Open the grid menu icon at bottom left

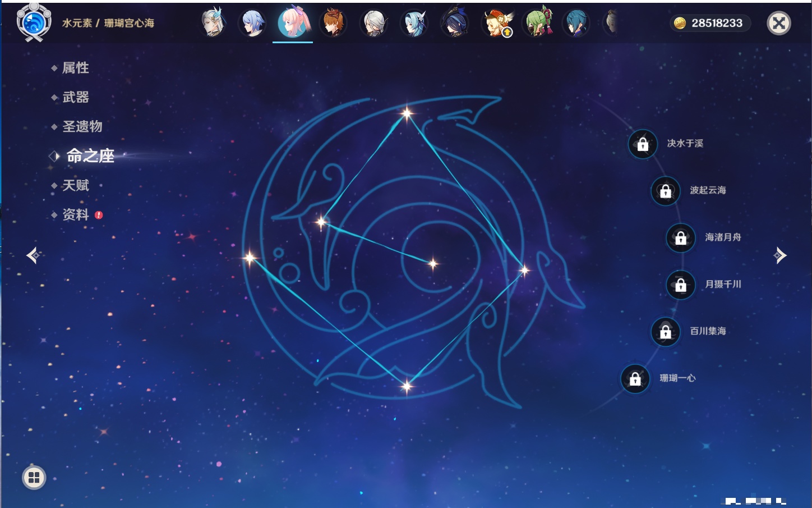click(34, 478)
